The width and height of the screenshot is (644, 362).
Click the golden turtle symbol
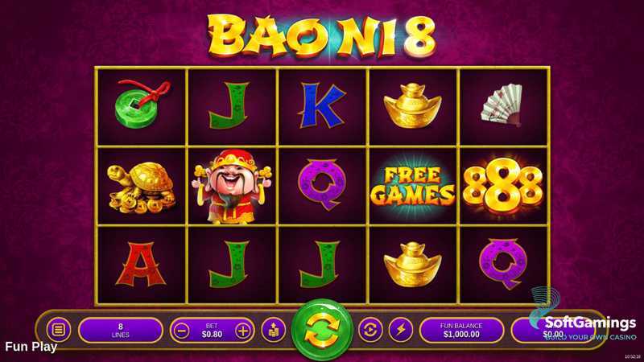point(141,187)
